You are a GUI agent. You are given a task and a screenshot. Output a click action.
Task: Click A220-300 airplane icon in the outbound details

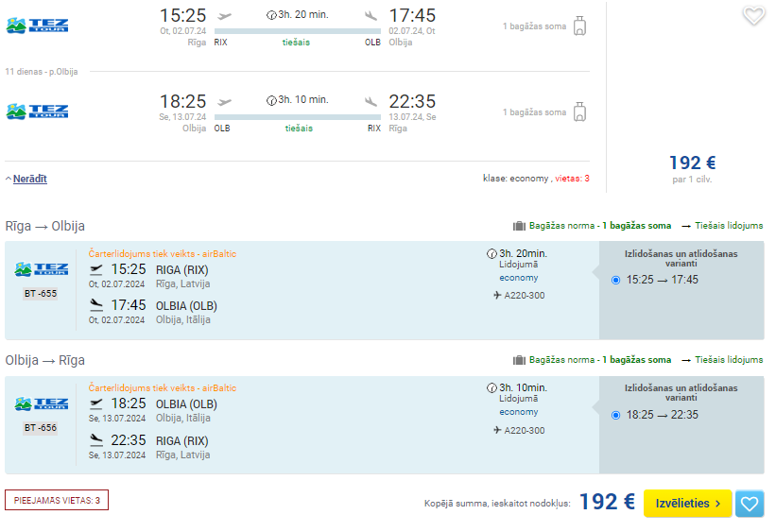497,296
